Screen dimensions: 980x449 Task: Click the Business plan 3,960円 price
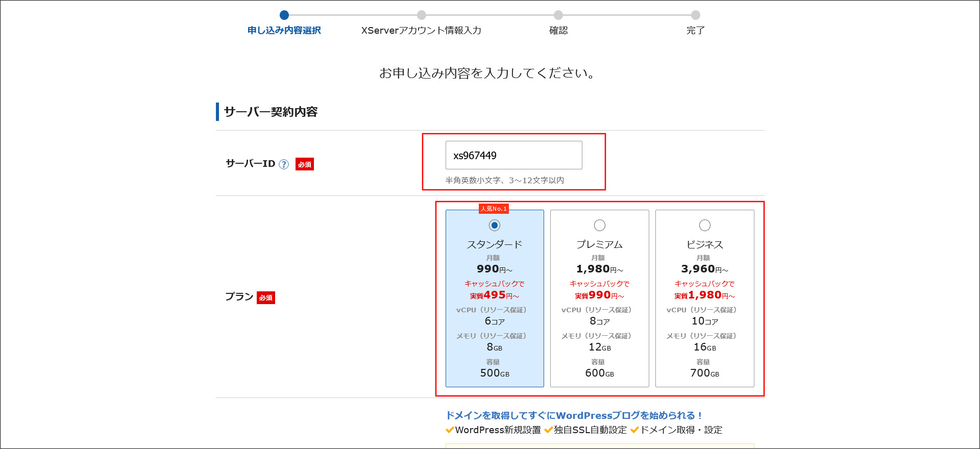pos(705,269)
